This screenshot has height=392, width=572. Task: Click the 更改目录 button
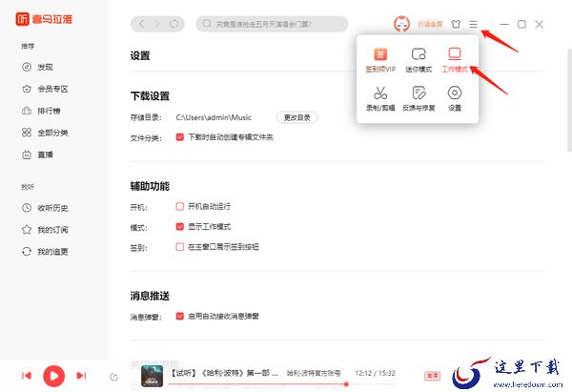296,117
